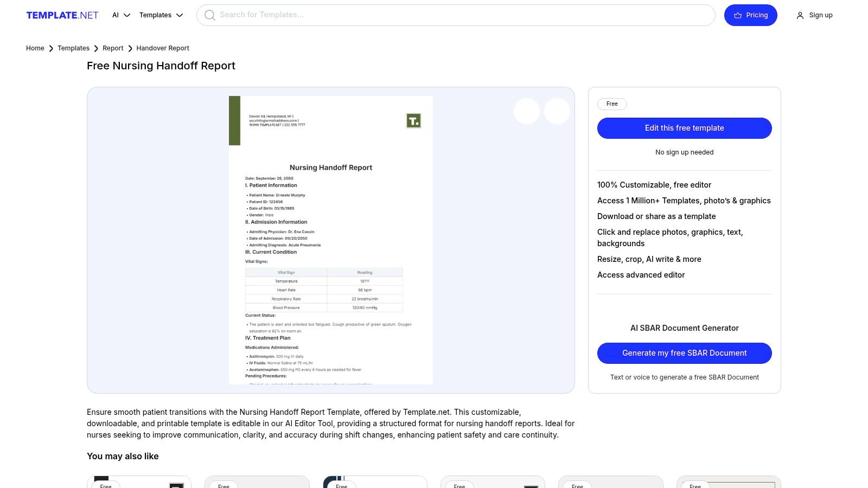This screenshot has height=488, width=868.
Task: Open the Home breadcrumb link
Action: coord(35,48)
